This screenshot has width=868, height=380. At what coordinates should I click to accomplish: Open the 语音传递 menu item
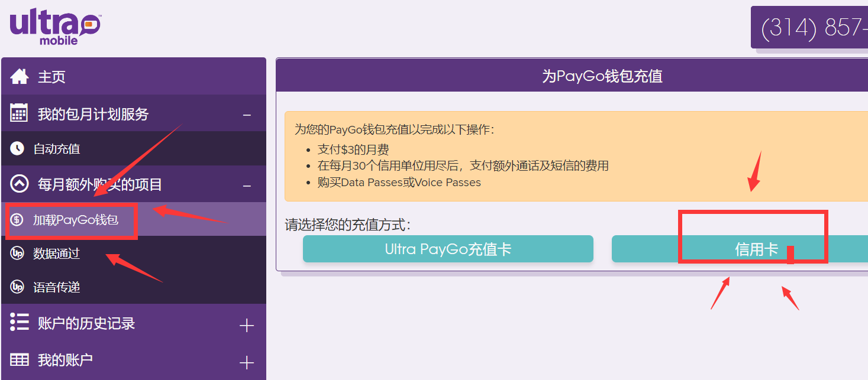57,288
